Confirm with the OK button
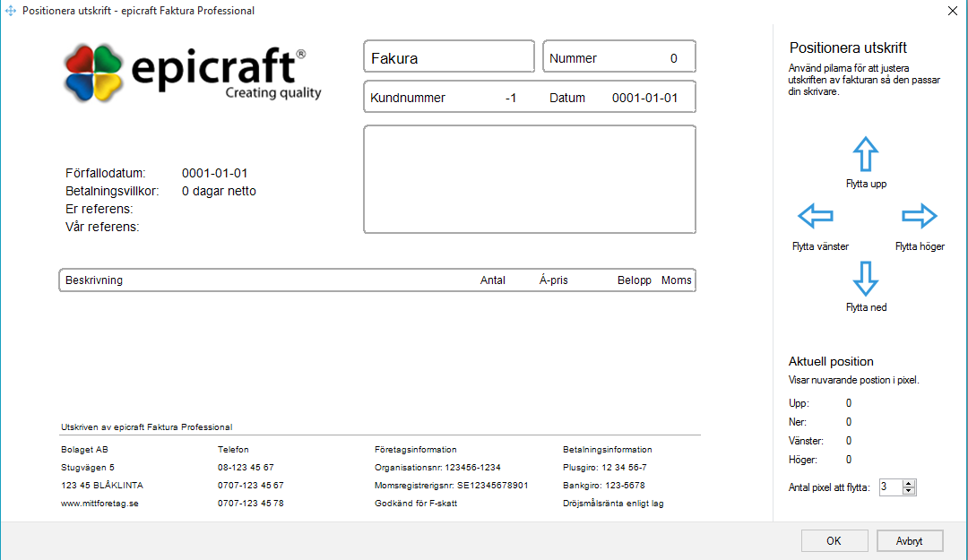968x560 pixels. click(x=834, y=541)
